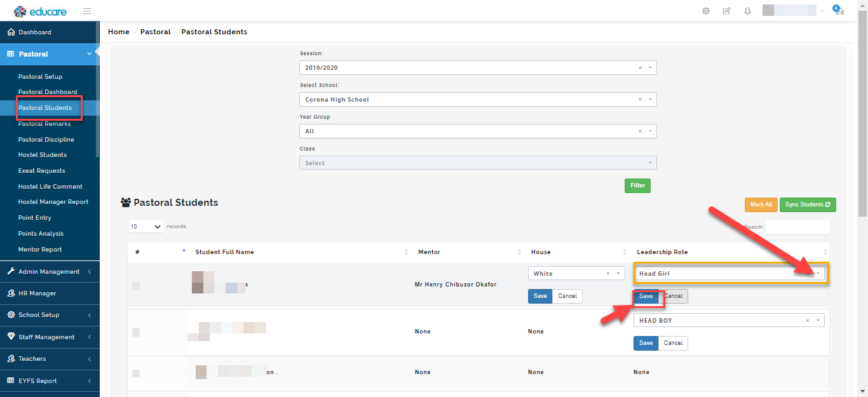This screenshot has width=868, height=397.
Task: Click the Dashboard home icon
Action: (11, 32)
